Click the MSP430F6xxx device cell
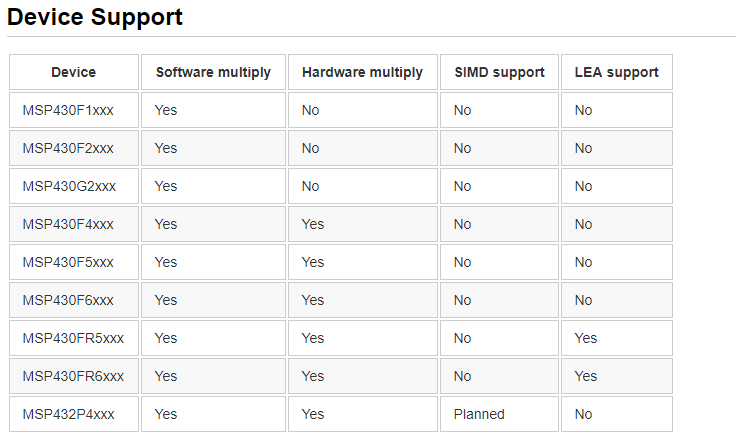This screenshot has height=445, width=736. coord(68,300)
